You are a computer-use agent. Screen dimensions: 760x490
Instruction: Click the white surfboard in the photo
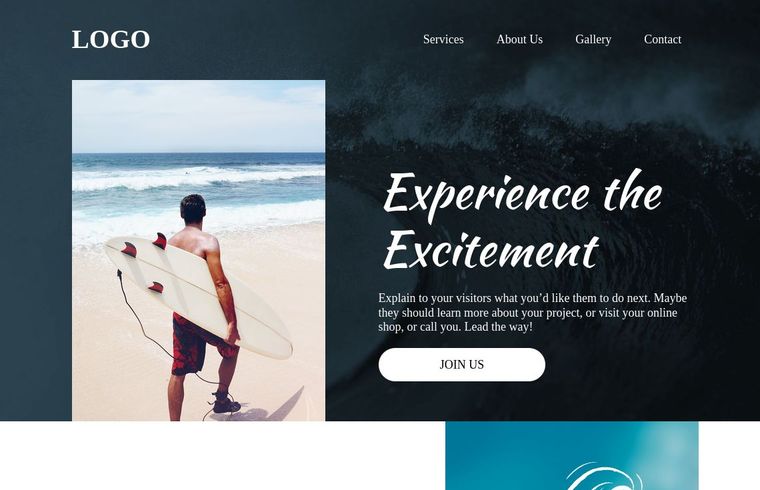click(198, 296)
